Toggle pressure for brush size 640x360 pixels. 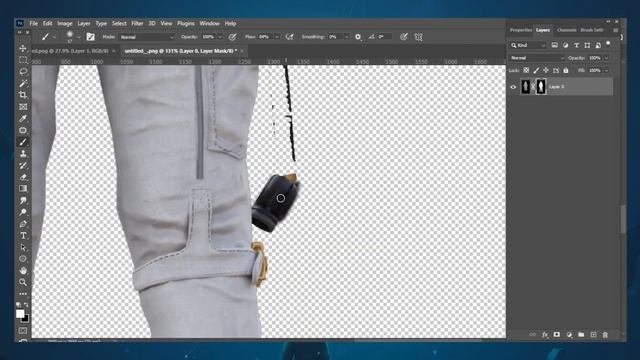pos(404,37)
